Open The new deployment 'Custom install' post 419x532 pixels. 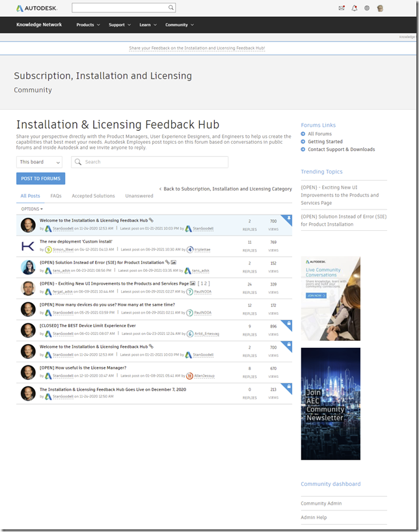(76, 241)
